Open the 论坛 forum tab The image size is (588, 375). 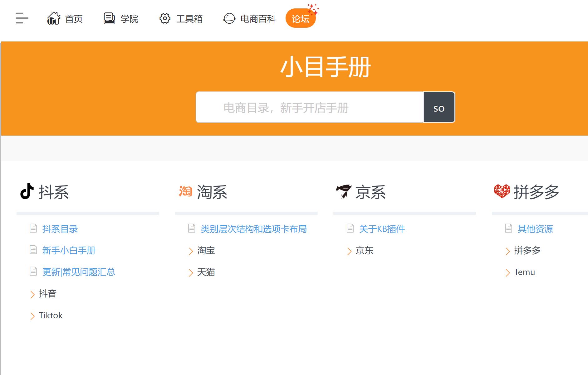(x=300, y=19)
